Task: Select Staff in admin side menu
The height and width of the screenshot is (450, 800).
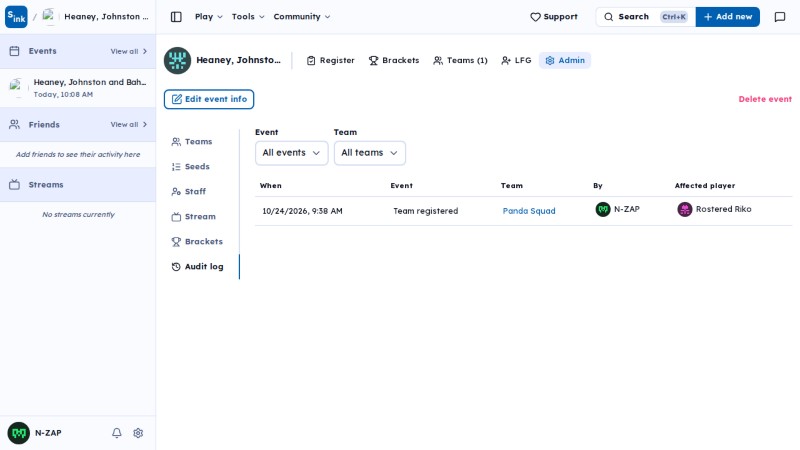Action: tap(189, 192)
